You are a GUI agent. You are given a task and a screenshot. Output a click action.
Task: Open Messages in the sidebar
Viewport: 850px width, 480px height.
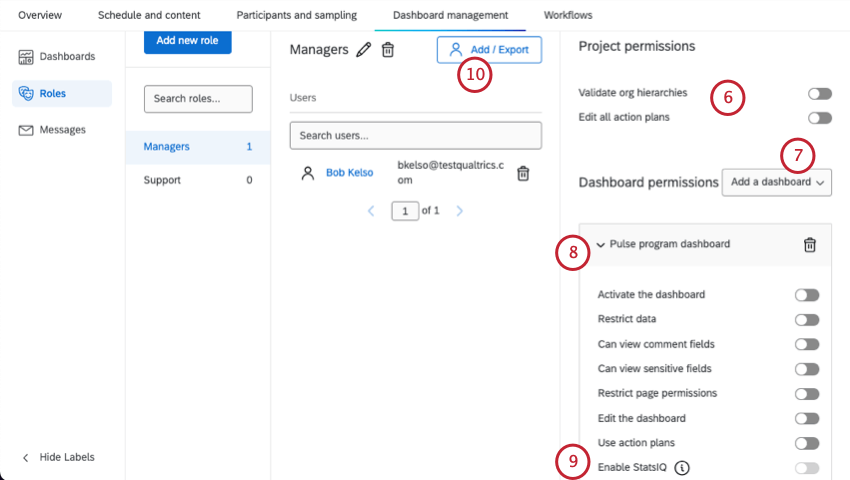click(62, 130)
